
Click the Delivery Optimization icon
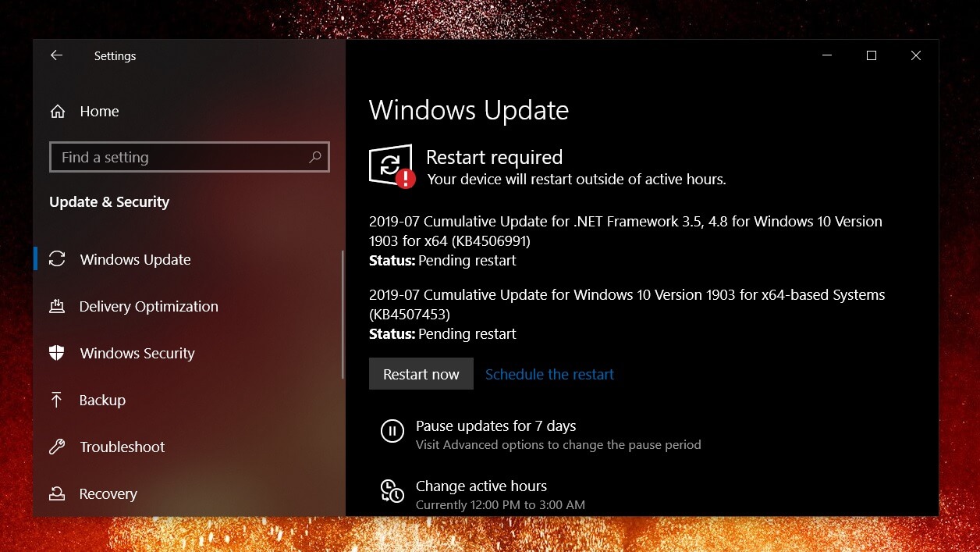[x=57, y=306]
